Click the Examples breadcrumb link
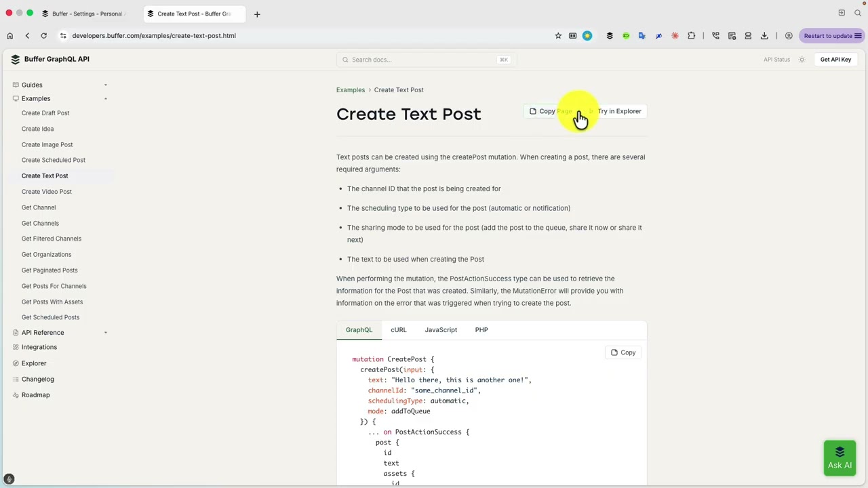The height and width of the screenshot is (488, 868). pos(351,90)
